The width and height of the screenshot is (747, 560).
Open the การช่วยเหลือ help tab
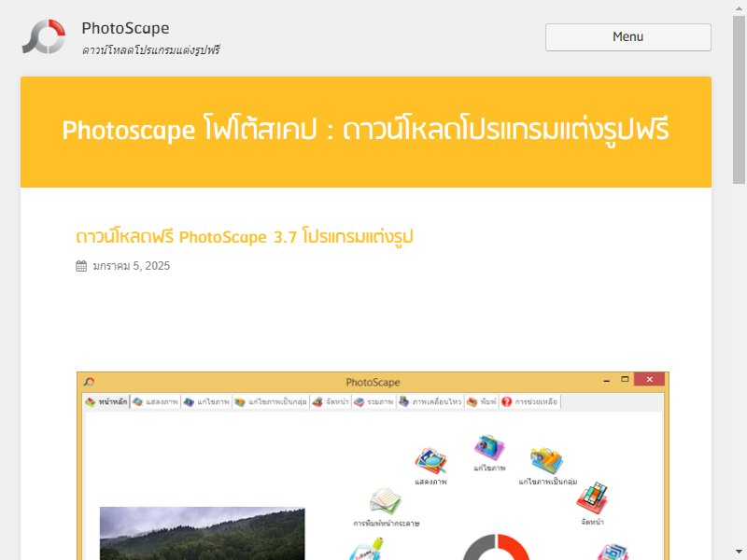pyautogui.click(x=529, y=402)
